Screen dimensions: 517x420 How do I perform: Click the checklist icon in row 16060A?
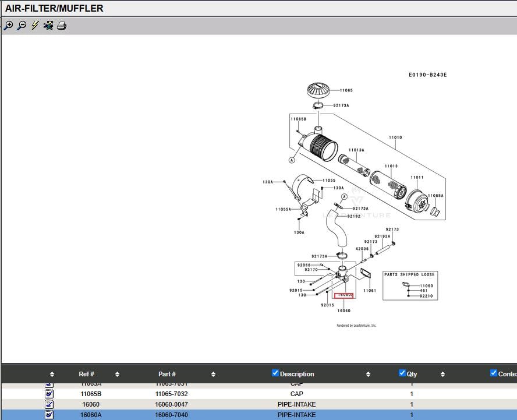[49, 415]
